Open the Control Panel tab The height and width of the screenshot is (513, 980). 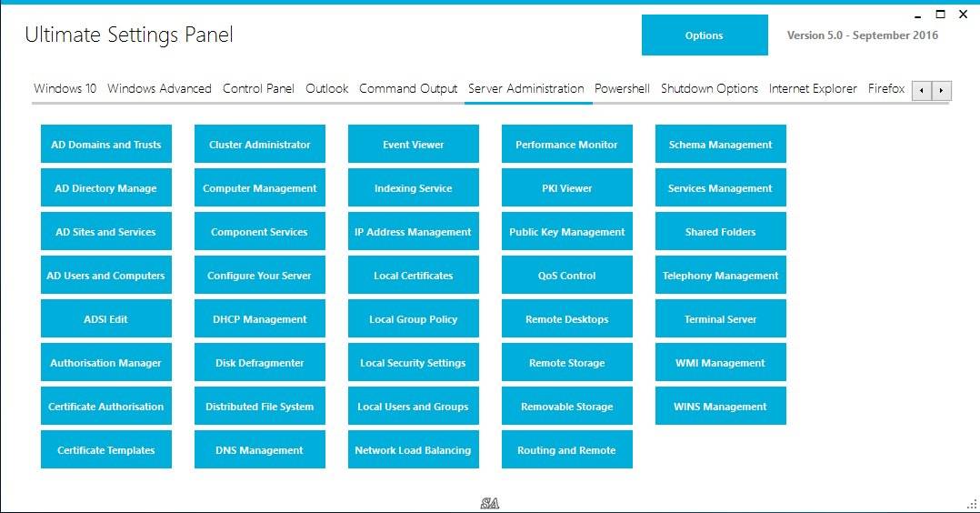pos(258,89)
